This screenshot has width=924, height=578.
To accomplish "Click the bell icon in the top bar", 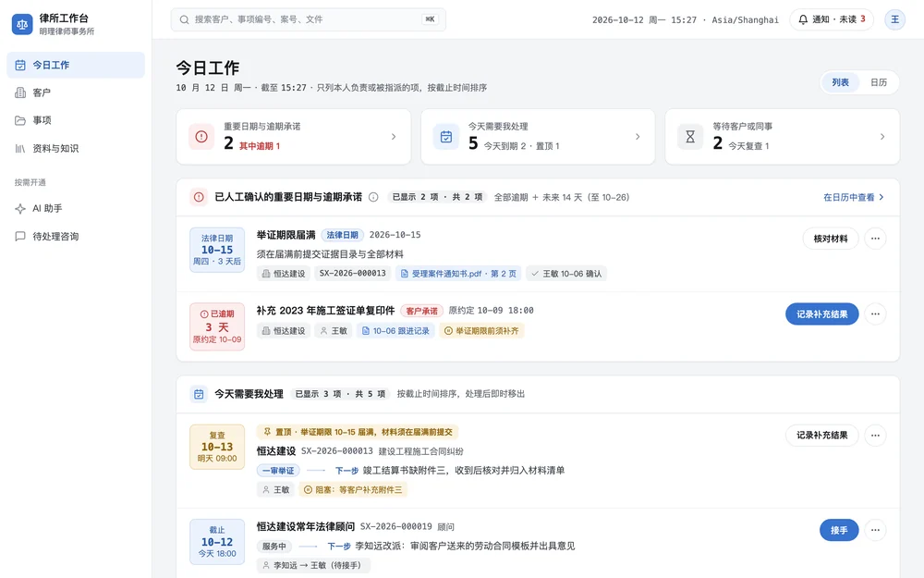I will coord(803,19).
